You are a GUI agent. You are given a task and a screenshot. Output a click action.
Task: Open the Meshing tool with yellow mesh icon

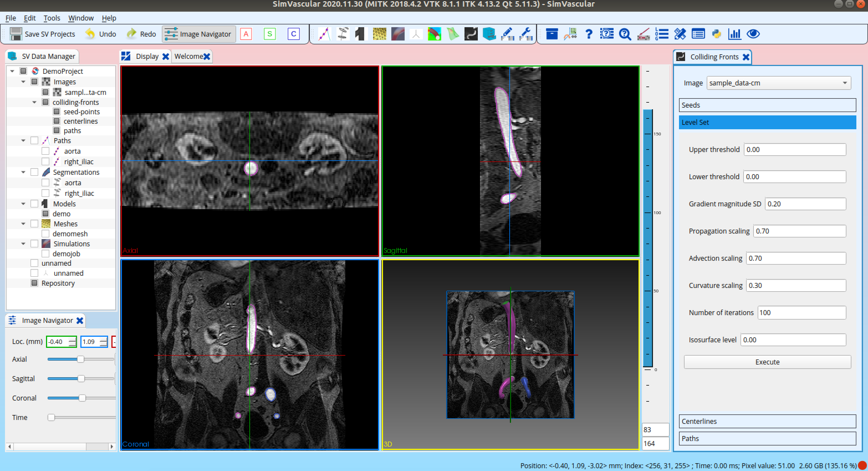click(380, 34)
